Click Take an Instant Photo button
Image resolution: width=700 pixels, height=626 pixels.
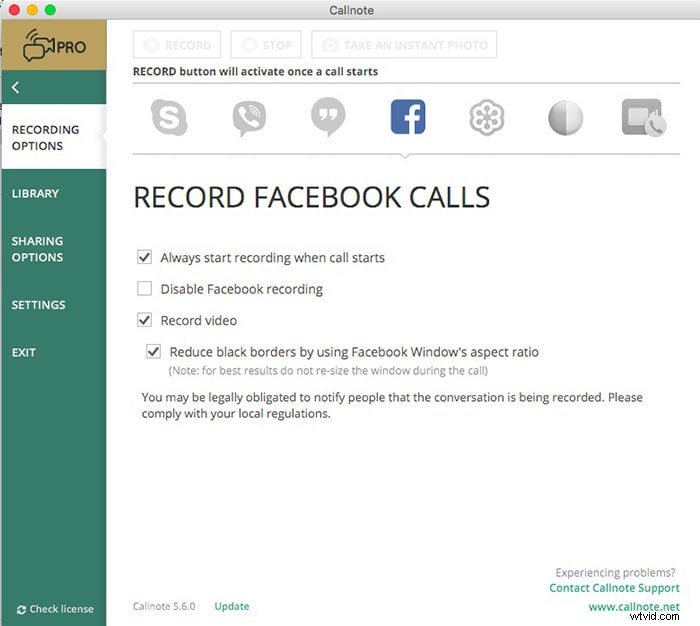coord(404,45)
